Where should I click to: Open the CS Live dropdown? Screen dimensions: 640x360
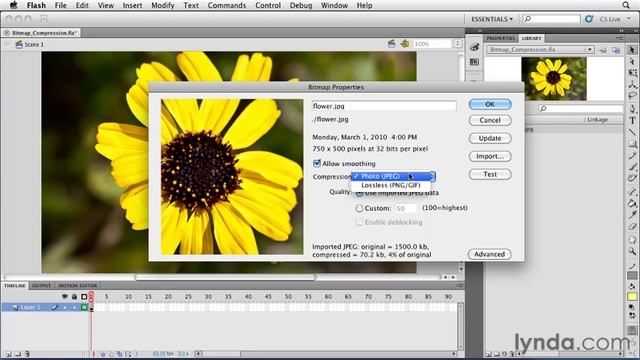tap(614, 19)
